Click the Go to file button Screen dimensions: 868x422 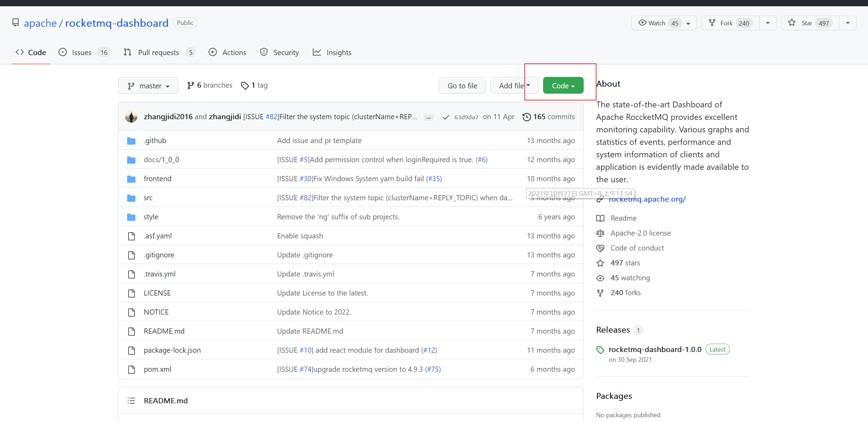(462, 86)
